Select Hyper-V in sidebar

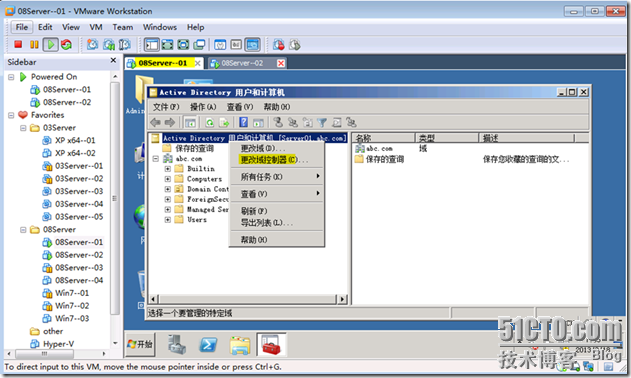[x=58, y=344]
